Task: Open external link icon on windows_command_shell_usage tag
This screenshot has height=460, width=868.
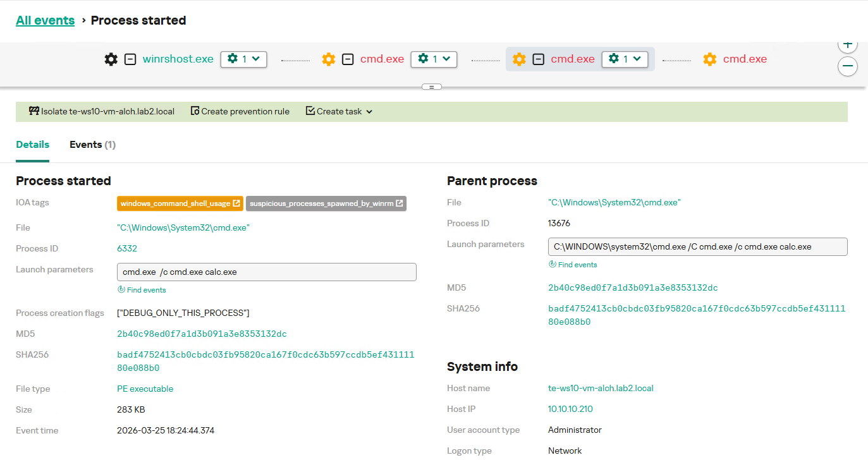Action: click(x=236, y=203)
